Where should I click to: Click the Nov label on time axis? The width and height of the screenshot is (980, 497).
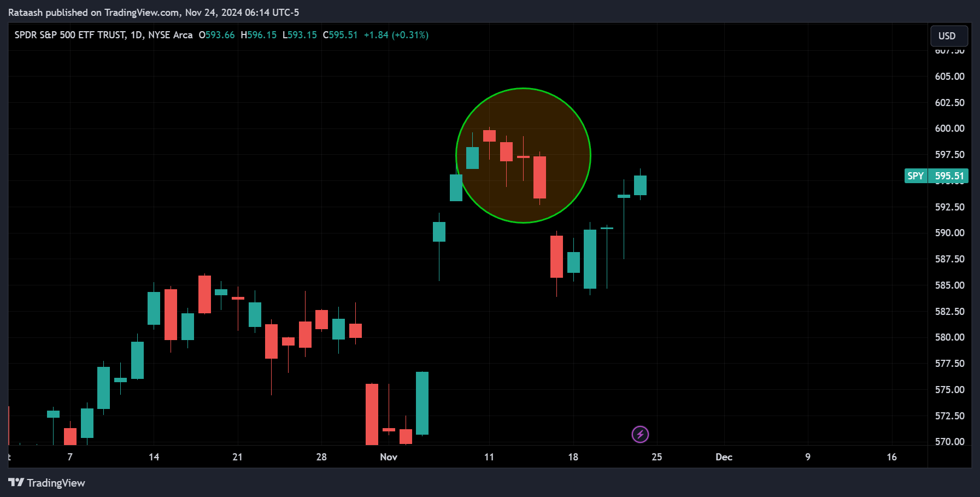click(x=389, y=457)
